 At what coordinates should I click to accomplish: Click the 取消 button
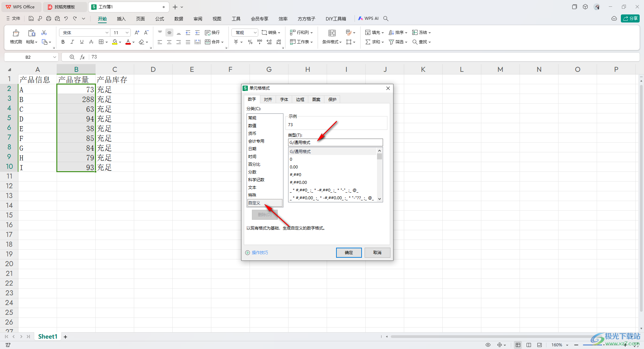pyautogui.click(x=377, y=252)
